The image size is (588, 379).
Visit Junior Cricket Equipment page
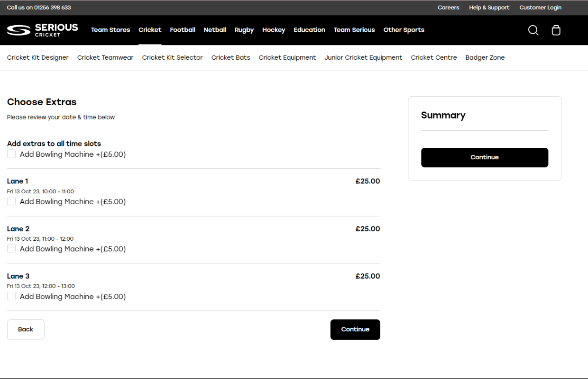(x=363, y=57)
